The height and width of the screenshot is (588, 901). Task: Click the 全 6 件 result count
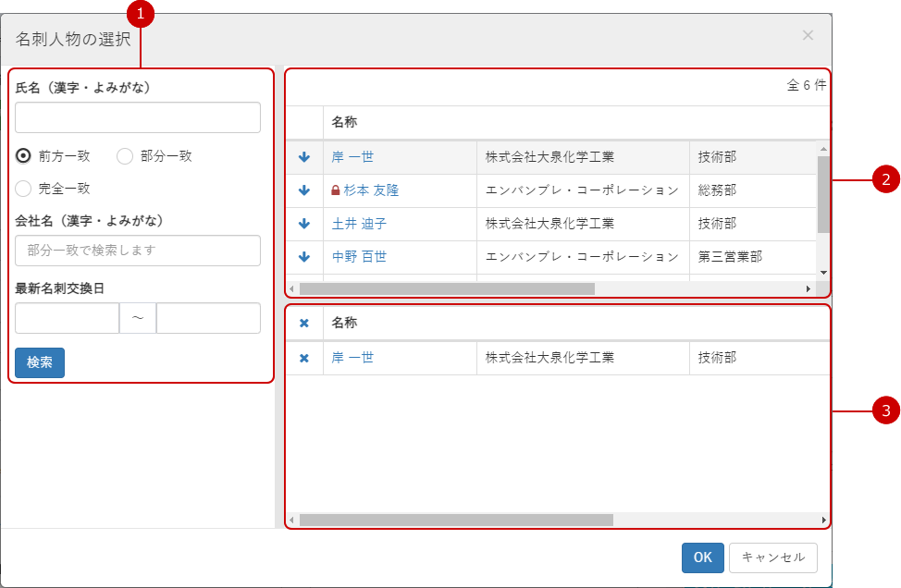coord(807,85)
